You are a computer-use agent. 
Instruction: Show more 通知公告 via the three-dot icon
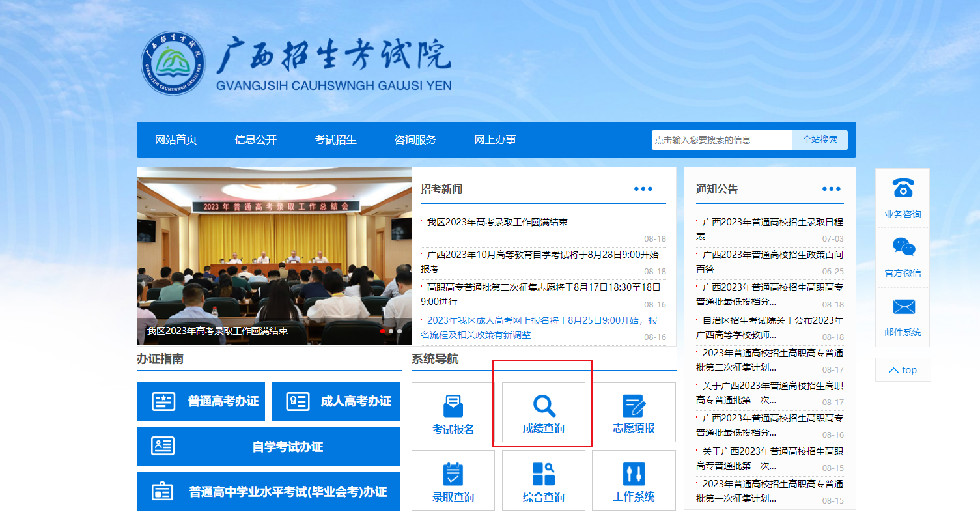click(832, 189)
